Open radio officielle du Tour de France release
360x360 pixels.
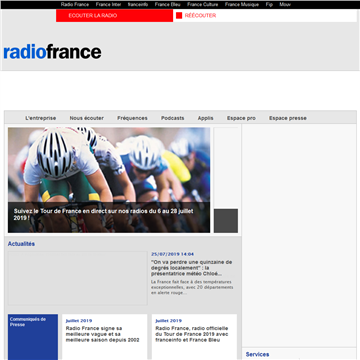192,334
